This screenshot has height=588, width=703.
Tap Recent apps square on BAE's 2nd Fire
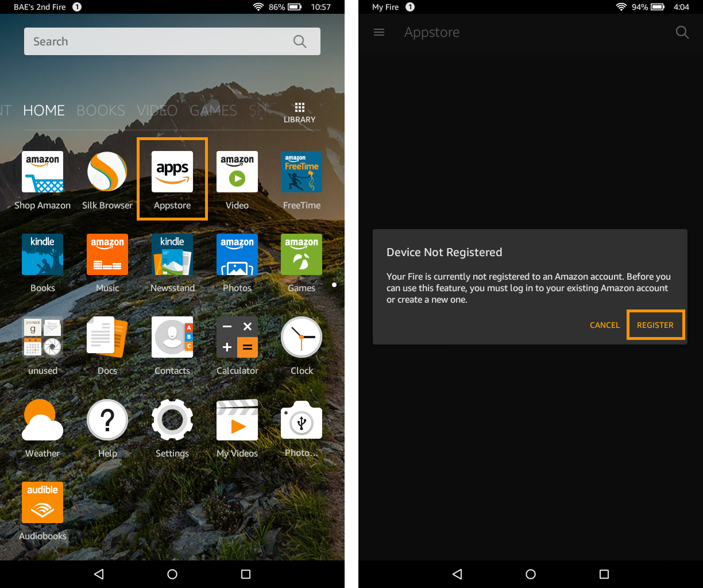(246, 574)
